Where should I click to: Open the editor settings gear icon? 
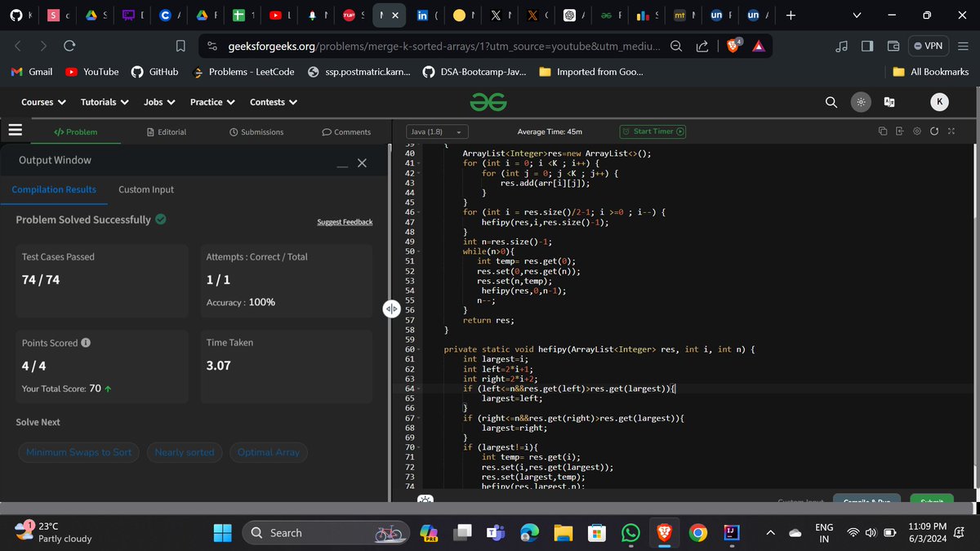click(x=917, y=131)
